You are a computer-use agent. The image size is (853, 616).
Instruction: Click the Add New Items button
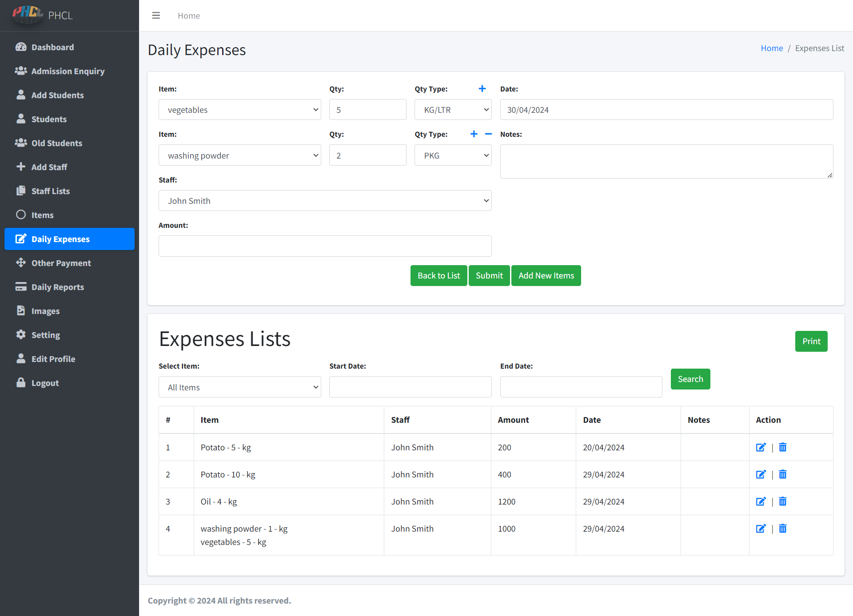click(x=546, y=275)
